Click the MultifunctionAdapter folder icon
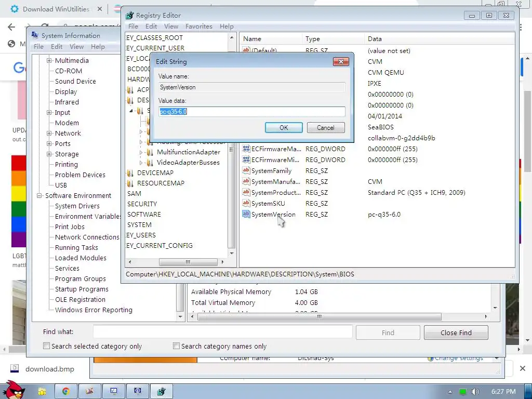The image size is (532, 399). tap(150, 152)
